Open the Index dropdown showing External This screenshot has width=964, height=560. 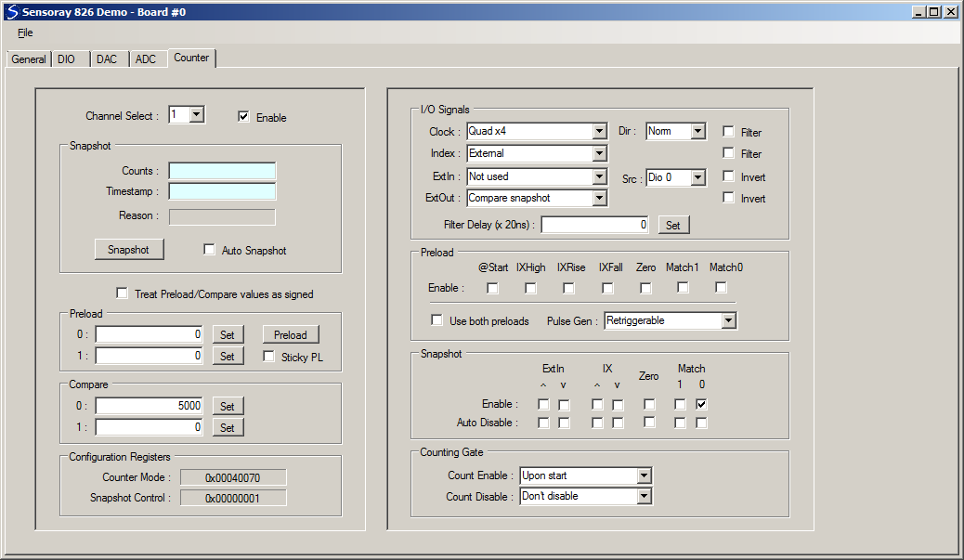(538, 153)
